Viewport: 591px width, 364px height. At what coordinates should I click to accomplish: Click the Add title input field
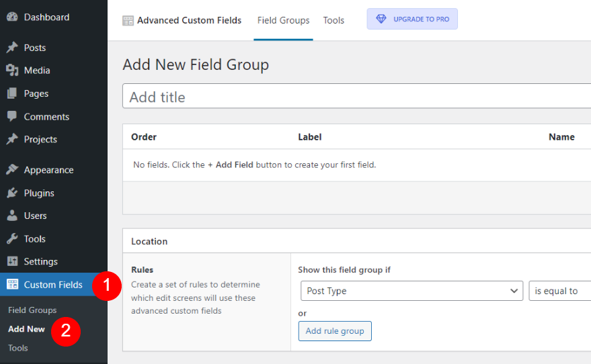356,97
